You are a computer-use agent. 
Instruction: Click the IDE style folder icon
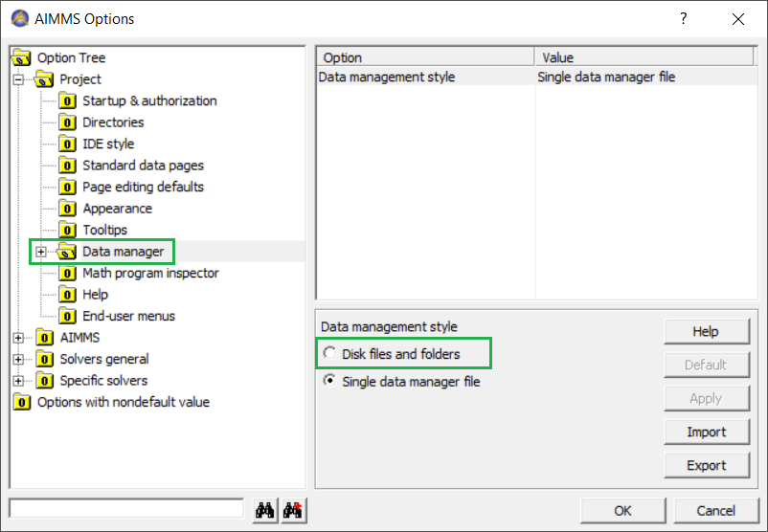67,144
